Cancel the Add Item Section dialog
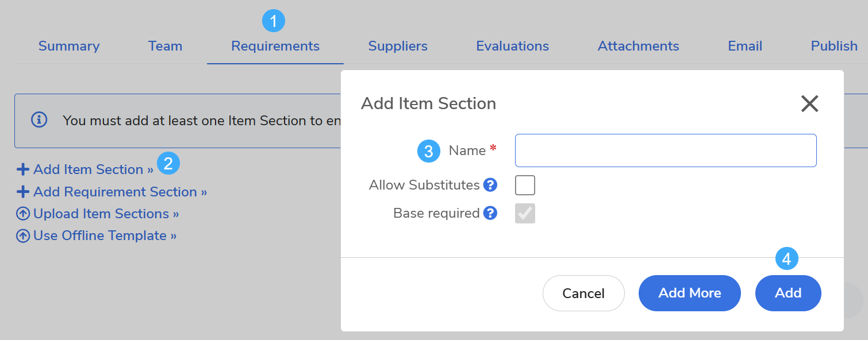This screenshot has height=340, width=868. pos(583,293)
